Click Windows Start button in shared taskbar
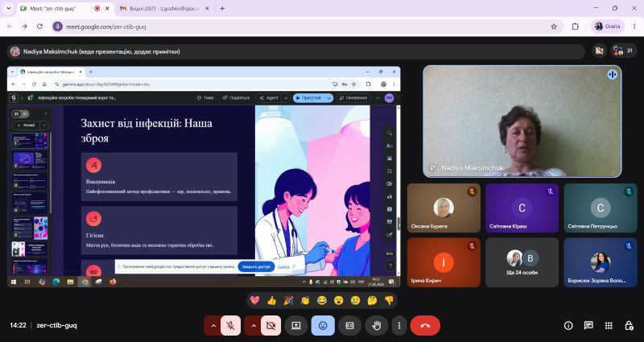Screen dimensions: 644x342 point(13,282)
